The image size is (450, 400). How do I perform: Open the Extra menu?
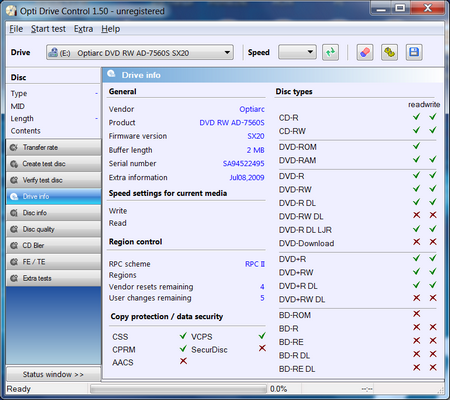(x=83, y=29)
